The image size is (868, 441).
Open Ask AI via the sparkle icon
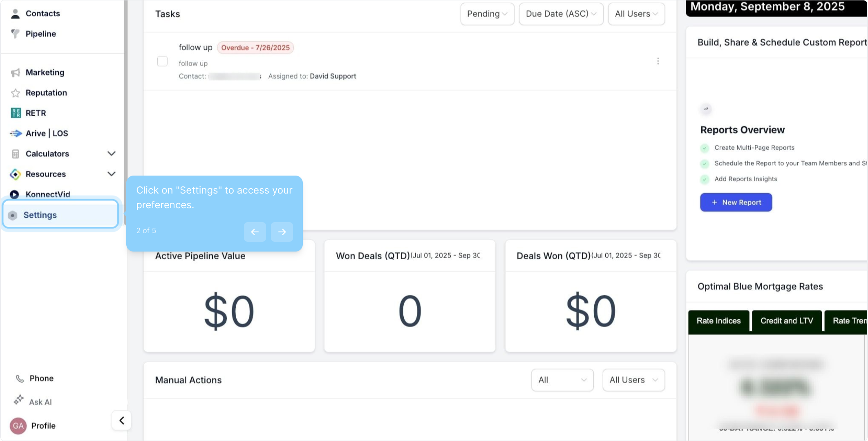[18, 400]
